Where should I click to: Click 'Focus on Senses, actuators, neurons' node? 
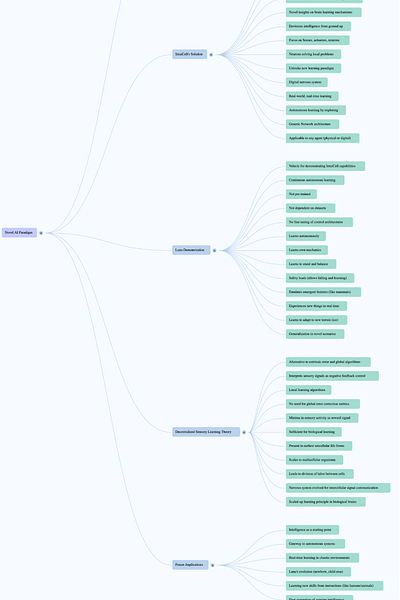click(317, 40)
